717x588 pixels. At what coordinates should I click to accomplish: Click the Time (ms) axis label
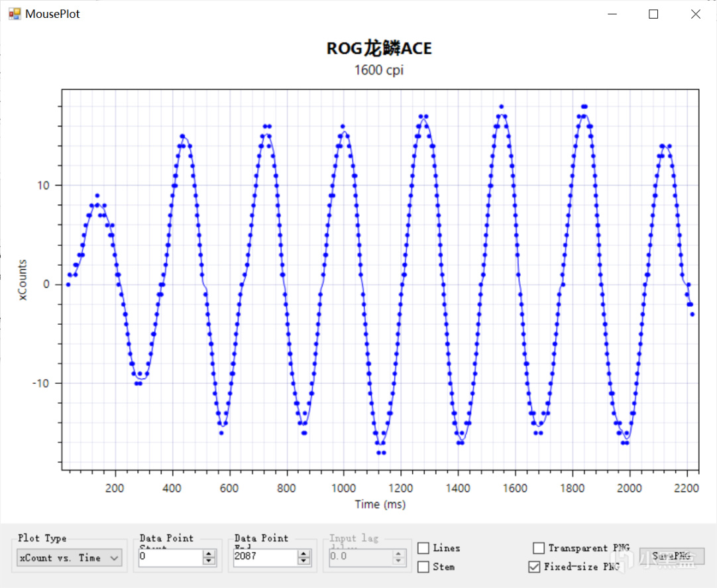380,504
